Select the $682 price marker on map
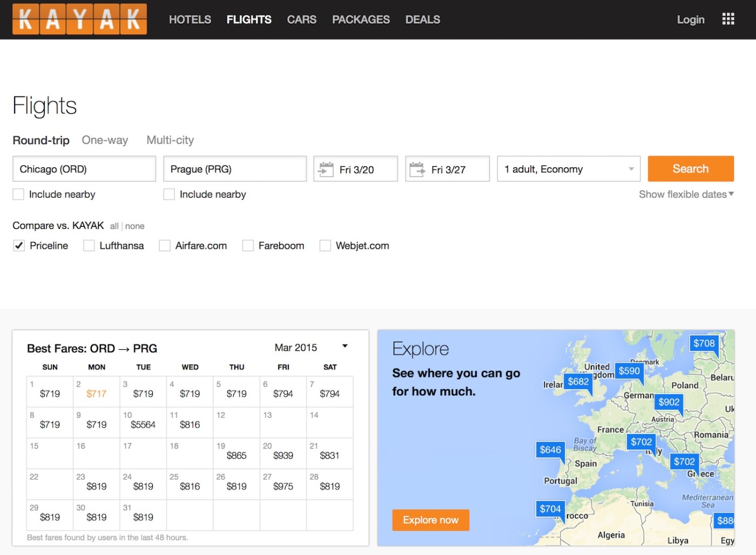The image size is (756, 555). click(x=578, y=382)
